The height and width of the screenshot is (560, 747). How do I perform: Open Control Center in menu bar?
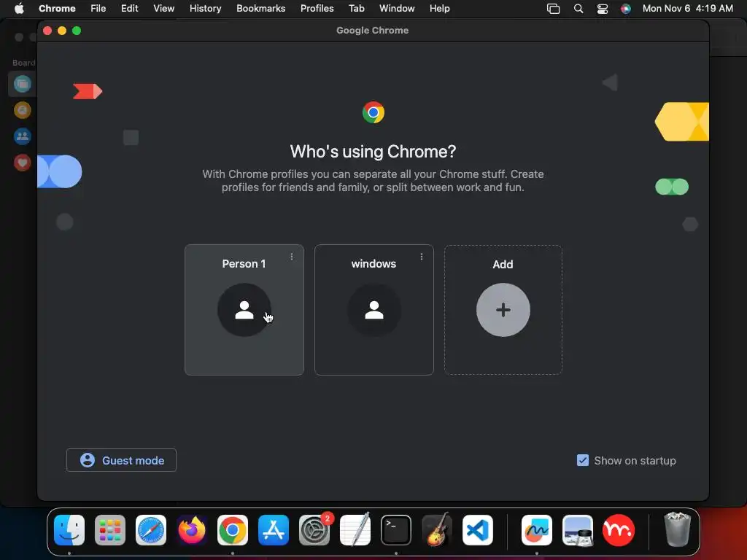pos(603,9)
